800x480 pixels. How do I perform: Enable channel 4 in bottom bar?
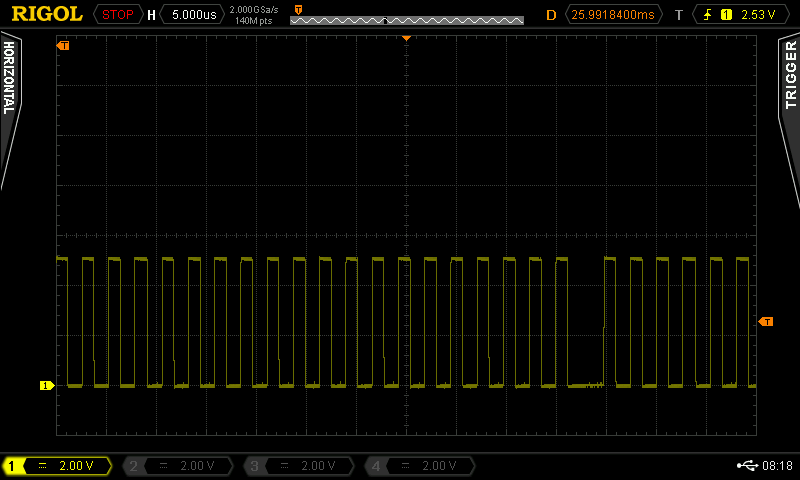click(419, 466)
